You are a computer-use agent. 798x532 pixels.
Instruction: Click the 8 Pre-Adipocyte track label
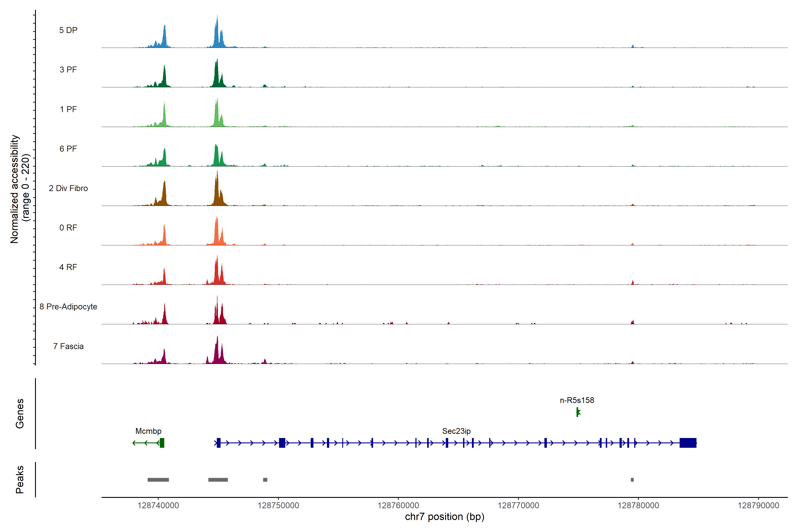pyautogui.click(x=68, y=307)
